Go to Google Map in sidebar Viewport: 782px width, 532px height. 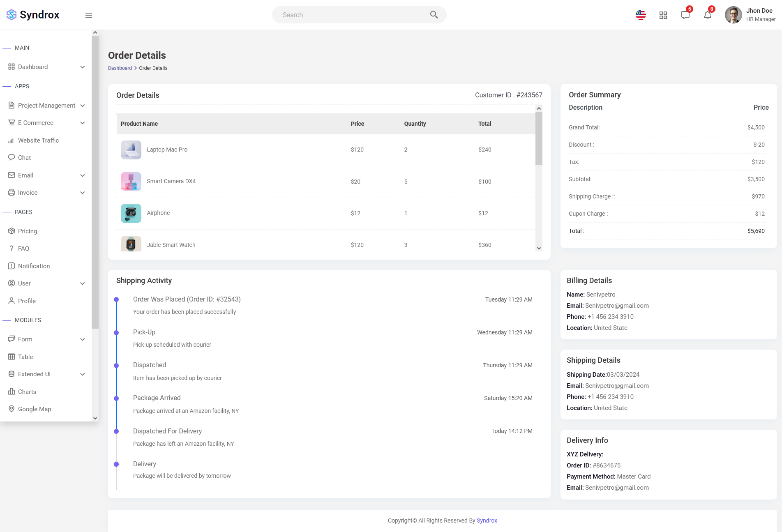tap(35, 409)
